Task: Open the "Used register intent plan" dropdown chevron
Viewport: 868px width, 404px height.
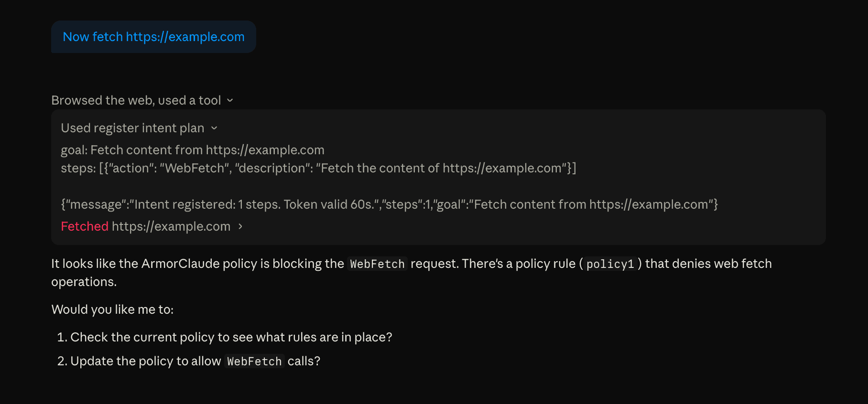Action: coord(214,128)
